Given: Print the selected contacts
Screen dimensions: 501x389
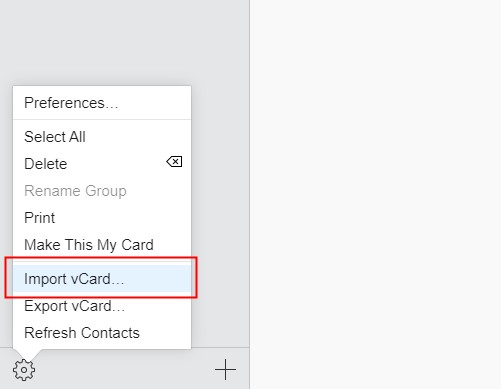Looking at the screenshot, I should click(40, 218).
